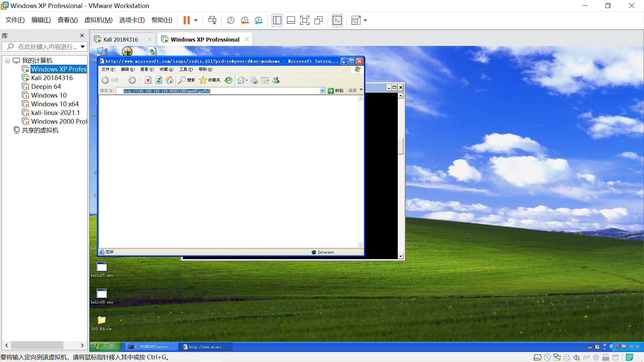Revert to the previous snapshot

tap(245, 20)
